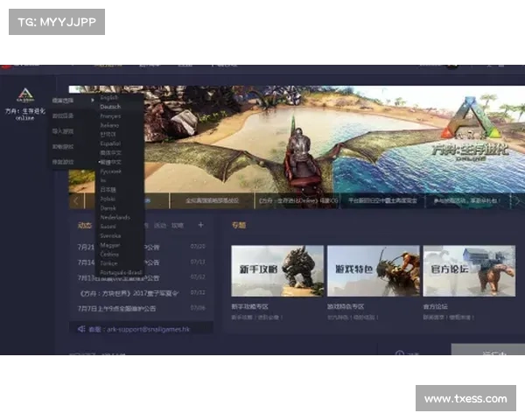Viewport: 525px width, 420px height.
Task: Open the news item dated 07/12
Action: tap(141, 277)
